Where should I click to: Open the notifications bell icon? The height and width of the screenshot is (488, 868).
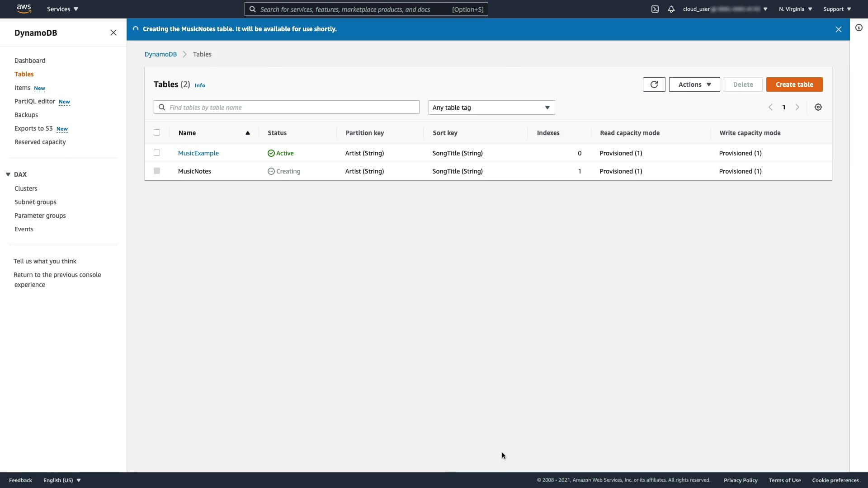tap(671, 9)
